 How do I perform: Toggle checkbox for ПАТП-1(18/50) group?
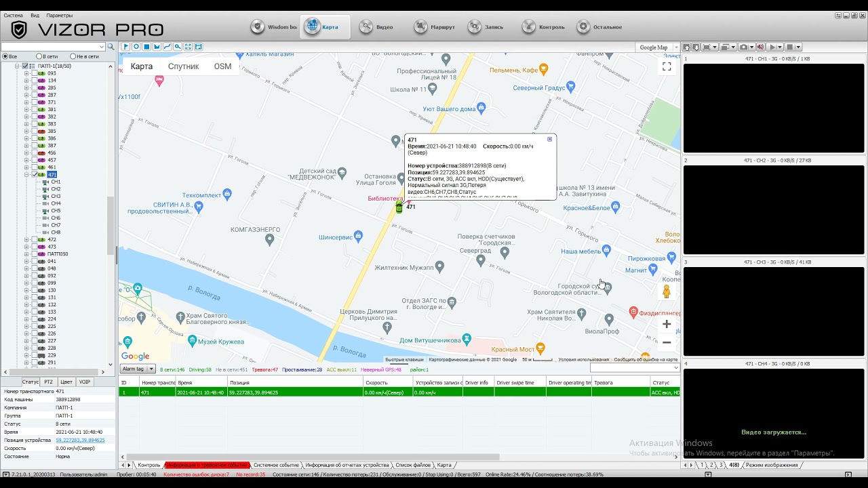tap(25, 66)
